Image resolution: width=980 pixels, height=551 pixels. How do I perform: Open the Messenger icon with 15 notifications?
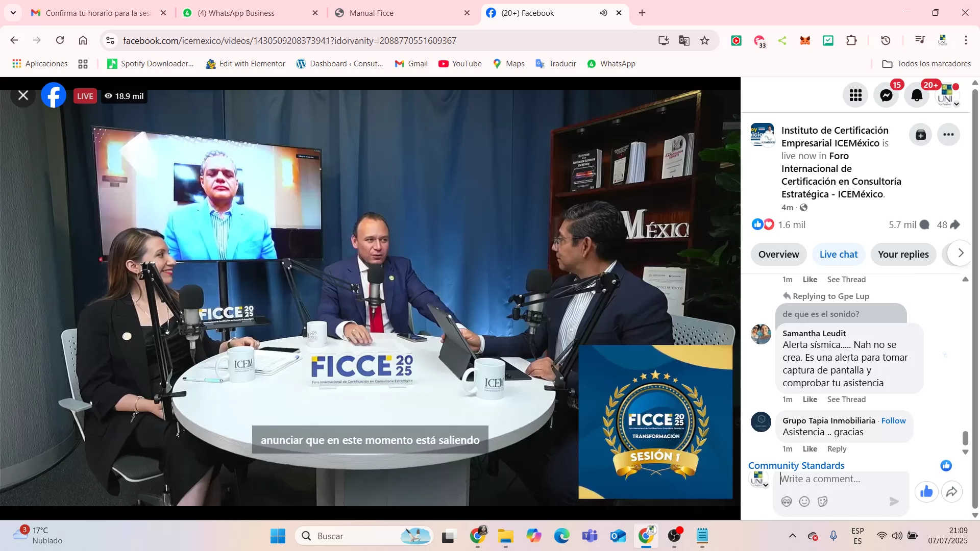point(886,95)
